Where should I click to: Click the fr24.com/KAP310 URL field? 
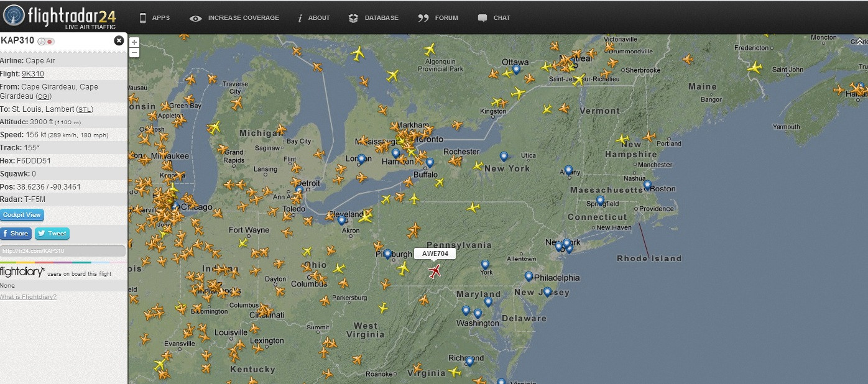(x=63, y=251)
